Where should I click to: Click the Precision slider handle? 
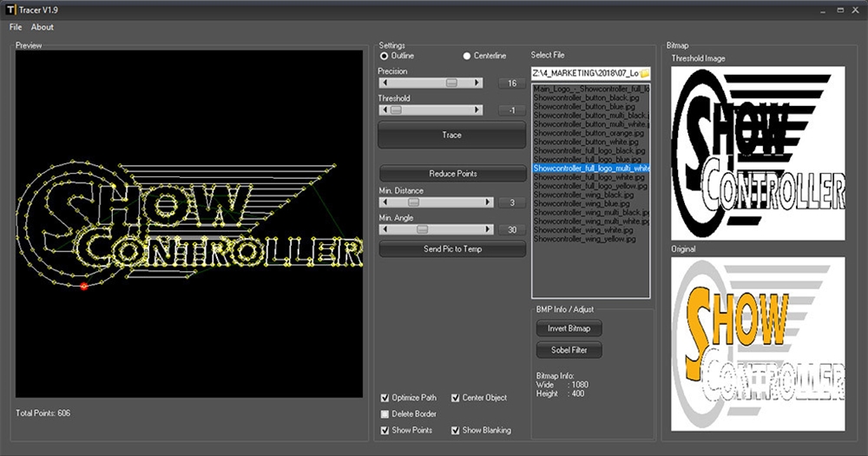(451, 83)
